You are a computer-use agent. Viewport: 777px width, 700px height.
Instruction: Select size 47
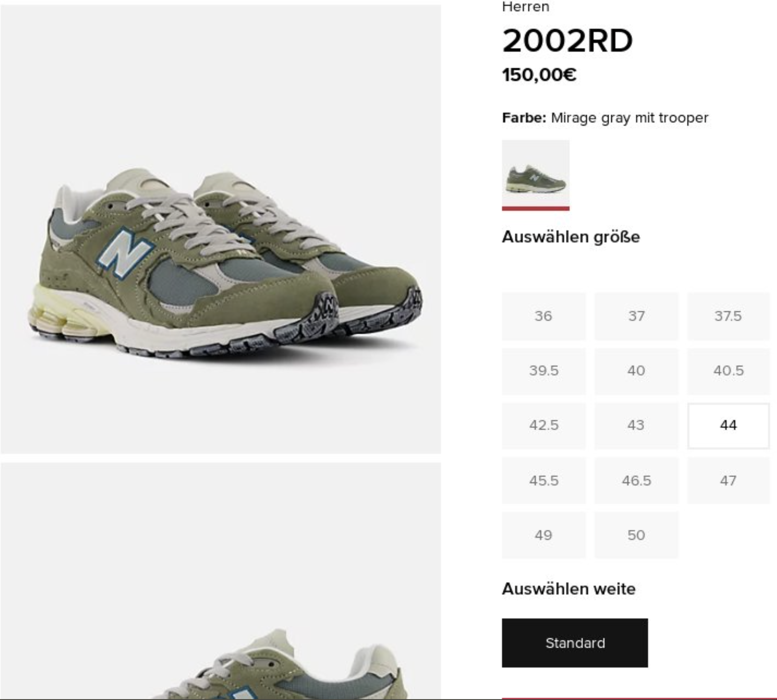(728, 481)
